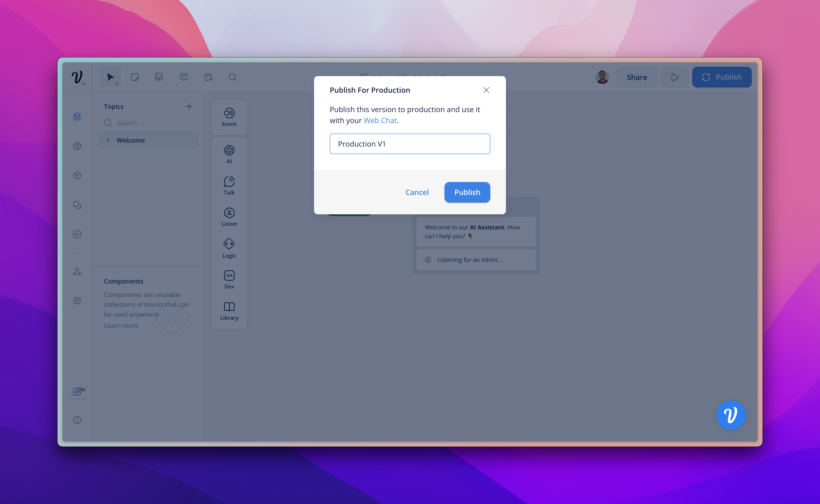Select the AI step icon

(229, 151)
